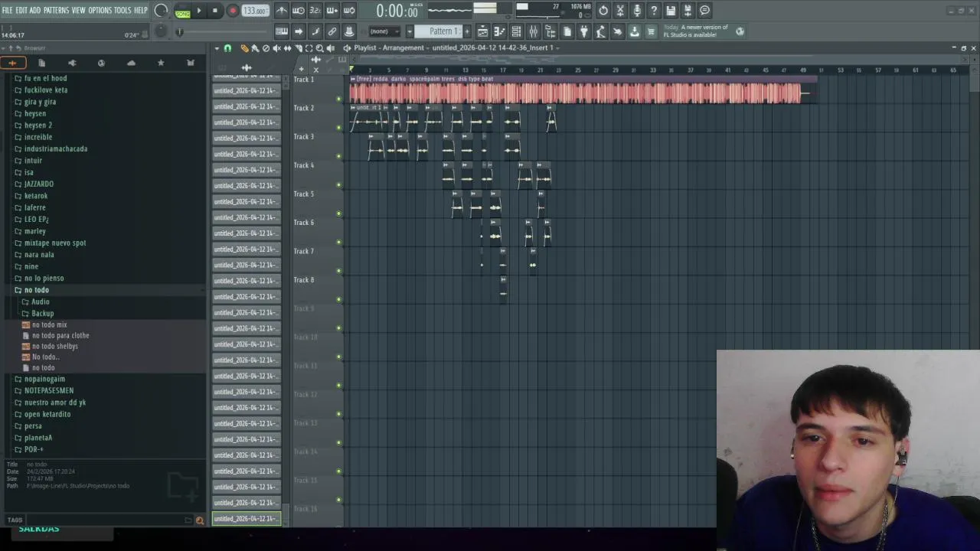
Task: Save project with floppy disk icon
Action: point(671,11)
